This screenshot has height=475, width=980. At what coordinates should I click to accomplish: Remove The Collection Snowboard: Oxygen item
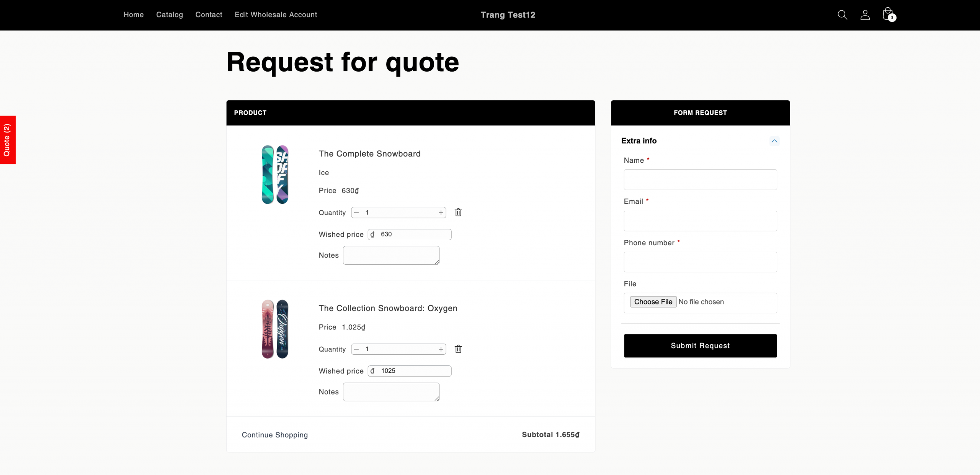point(458,349)
